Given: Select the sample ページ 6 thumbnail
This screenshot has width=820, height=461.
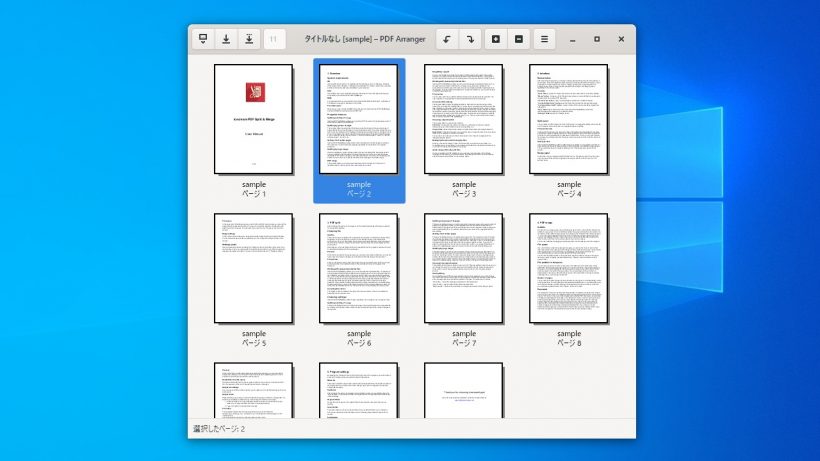Looking at the screenshot, I should [x=359, y=268].
